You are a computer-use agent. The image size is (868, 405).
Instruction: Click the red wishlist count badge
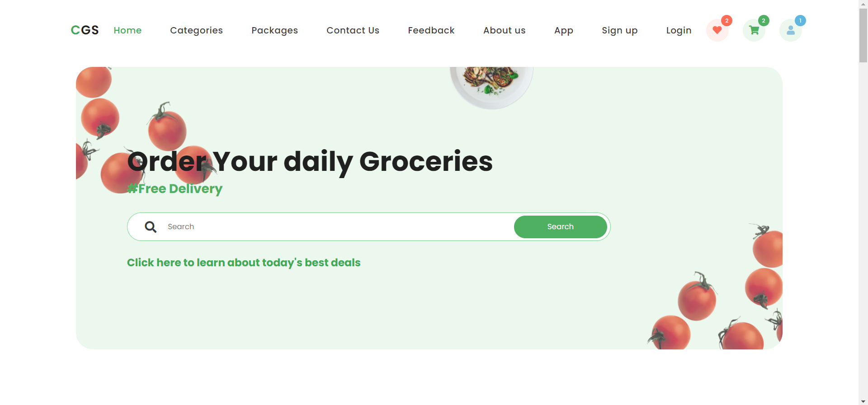(726, 21)
